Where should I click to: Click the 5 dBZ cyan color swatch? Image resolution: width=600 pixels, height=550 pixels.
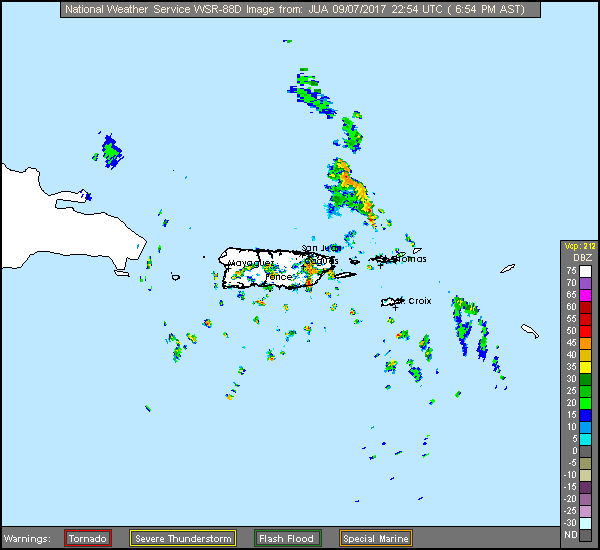click(x=585, y=439)
